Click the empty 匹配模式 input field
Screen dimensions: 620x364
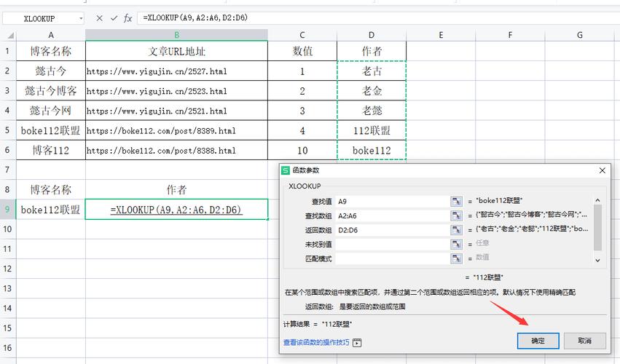click(392, 258)
